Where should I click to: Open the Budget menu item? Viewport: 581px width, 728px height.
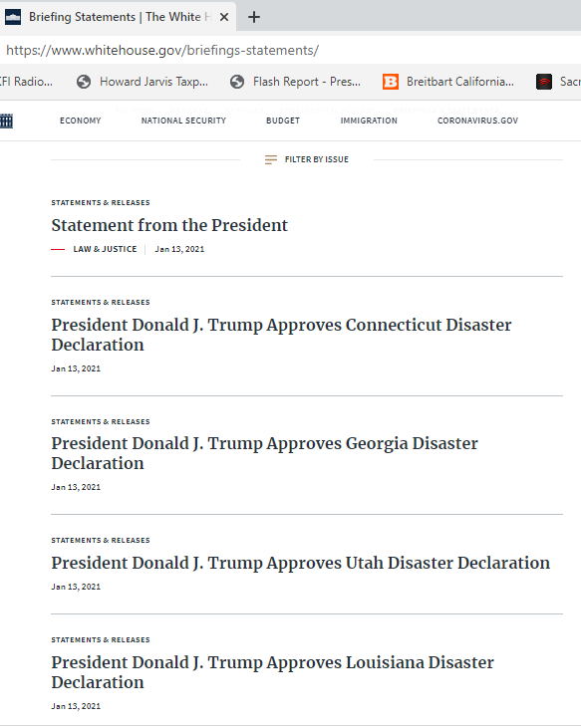point(283,121)
